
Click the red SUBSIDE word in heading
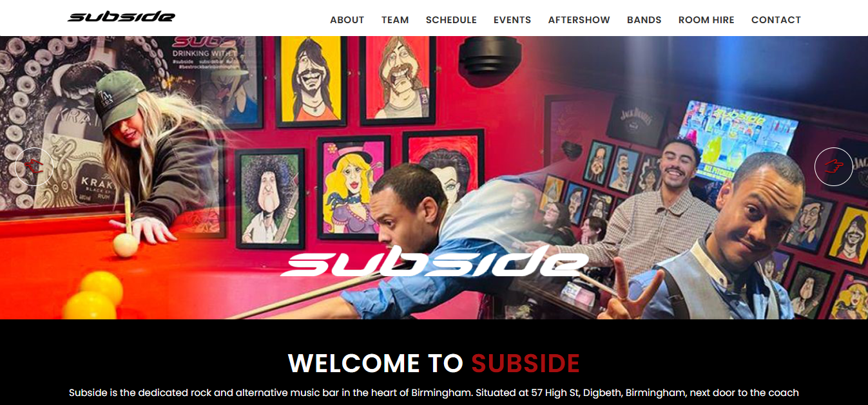[526, 363]
